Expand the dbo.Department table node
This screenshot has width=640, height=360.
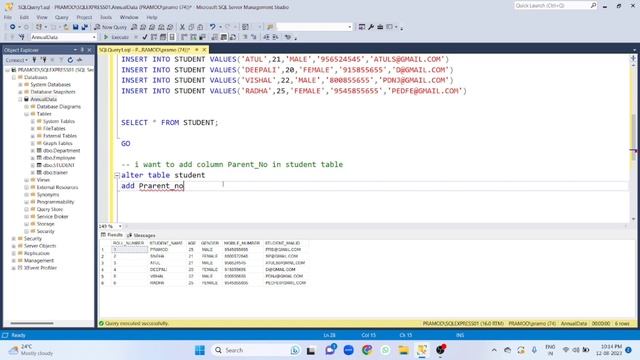click(33, 151)
